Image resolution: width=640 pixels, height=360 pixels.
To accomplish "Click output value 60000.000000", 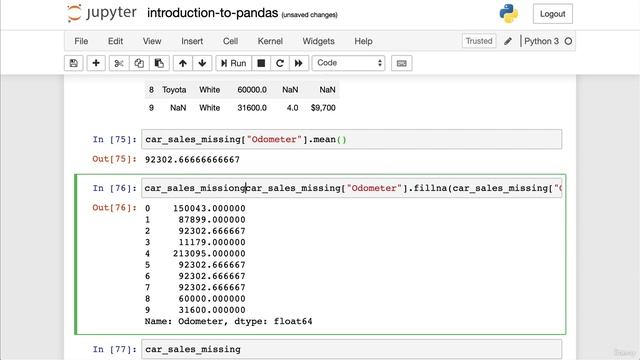I will [212, 299].
